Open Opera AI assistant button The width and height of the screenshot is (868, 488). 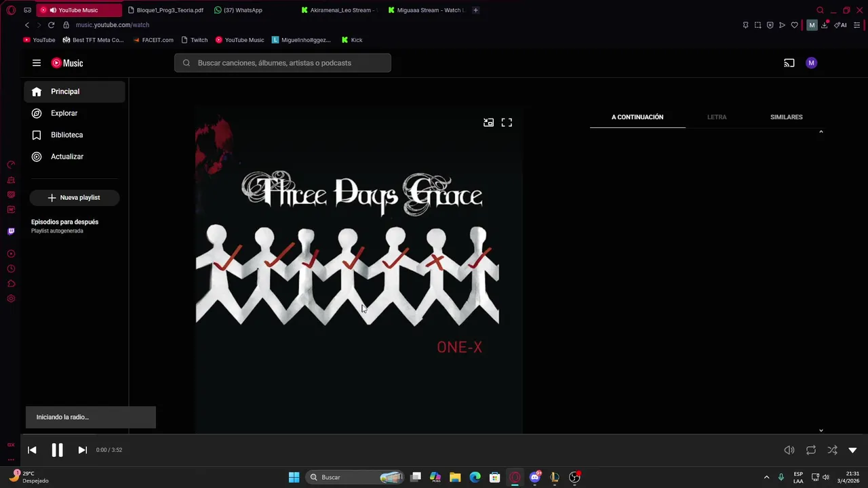point(841,25)
